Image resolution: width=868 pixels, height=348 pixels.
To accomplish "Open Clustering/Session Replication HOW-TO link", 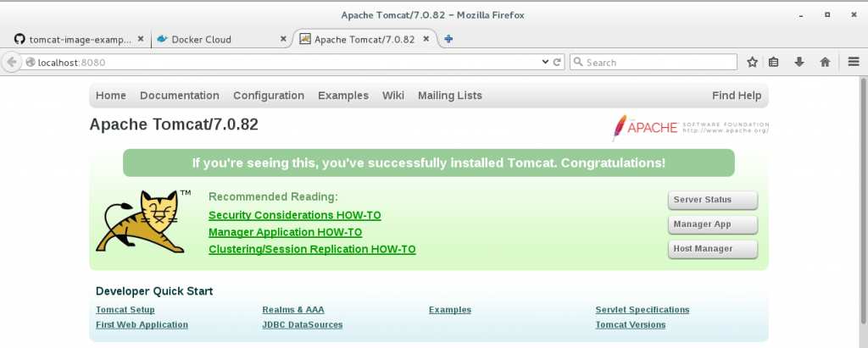I will pos(312,250).
